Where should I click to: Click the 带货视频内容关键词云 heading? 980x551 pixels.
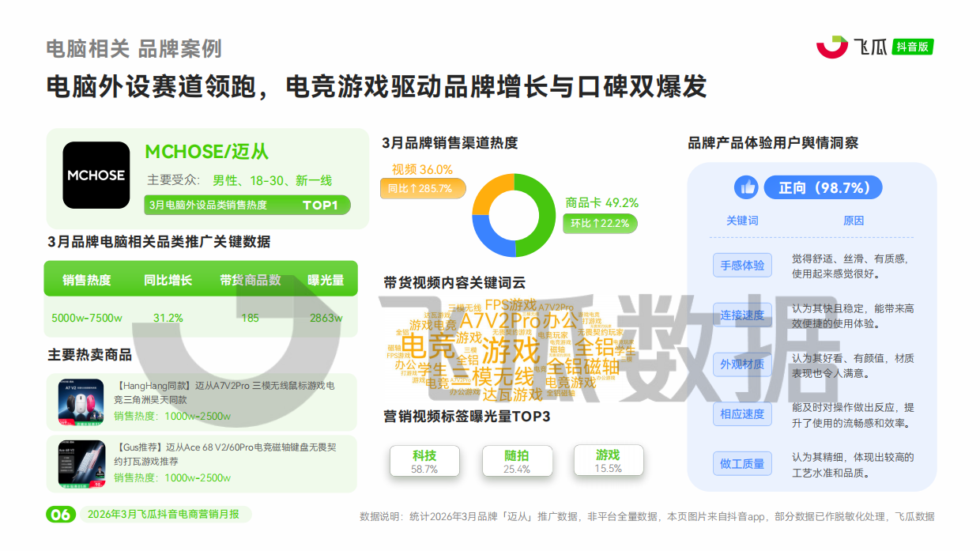click(454, 282)
